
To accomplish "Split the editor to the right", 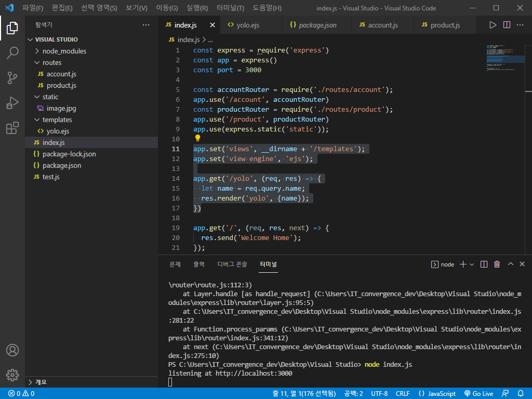I will [507, 25].
